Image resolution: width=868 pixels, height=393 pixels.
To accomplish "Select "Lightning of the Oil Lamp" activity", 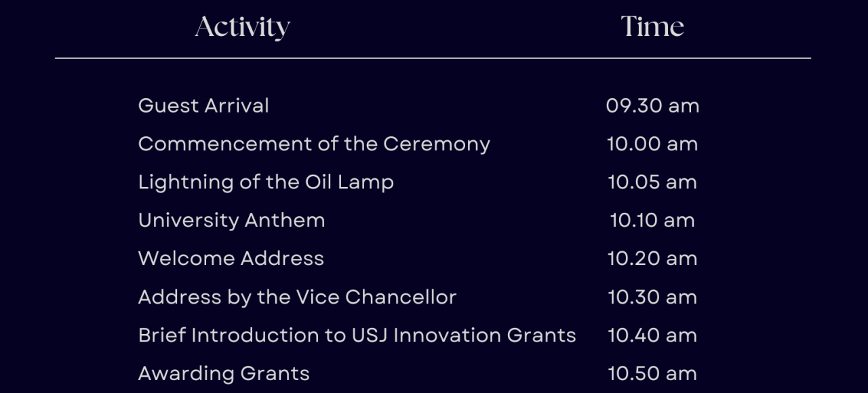I will [x=266, y=182].
